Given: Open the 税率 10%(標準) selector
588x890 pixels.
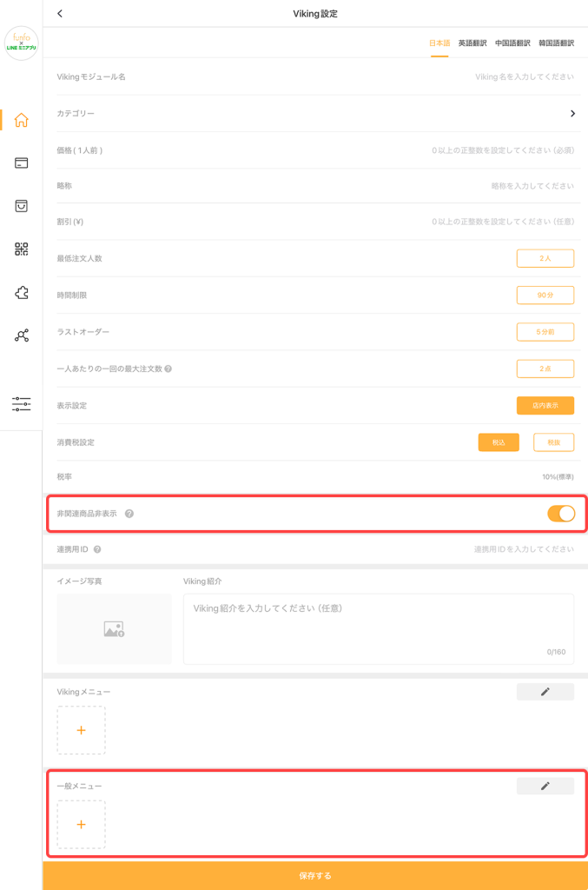Looking at the screenshot, I should [x=558, y=477].
